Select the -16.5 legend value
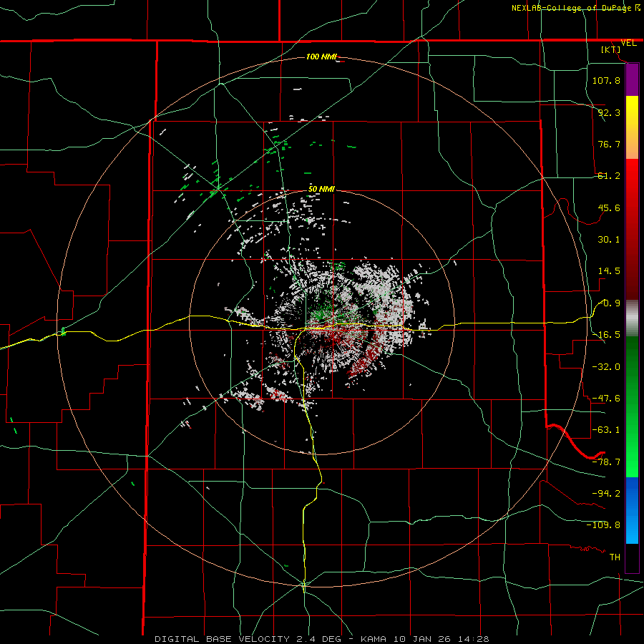Viewport: 644px width, 644px height. (607, 335)
